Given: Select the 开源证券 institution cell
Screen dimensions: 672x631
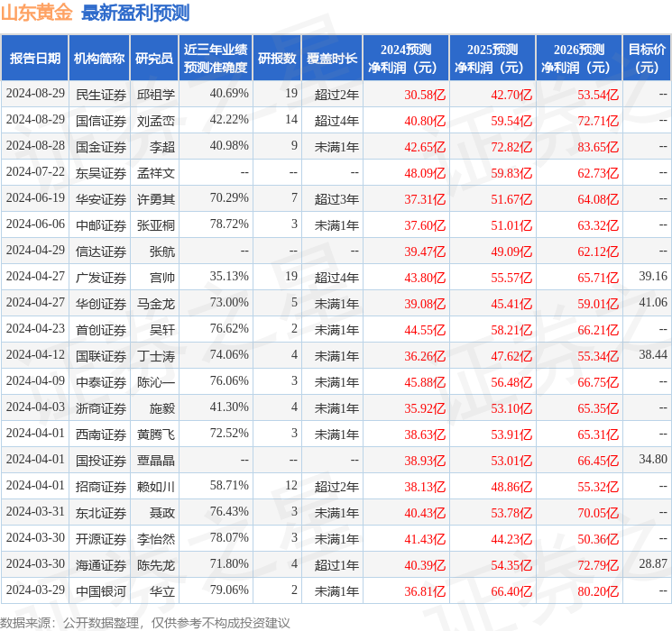Looking at the screenshot, I should (x=101, y=539).
